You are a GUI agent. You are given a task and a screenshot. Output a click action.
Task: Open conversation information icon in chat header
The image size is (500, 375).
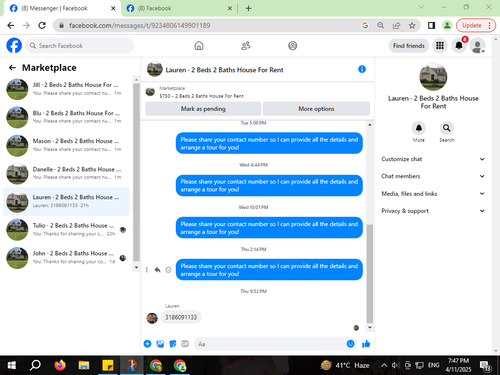point(362,69)
